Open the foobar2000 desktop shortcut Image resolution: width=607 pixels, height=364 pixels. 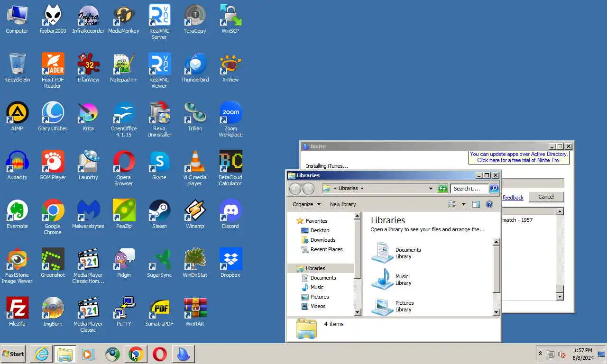pyautogui.click(x=53, y=19)
